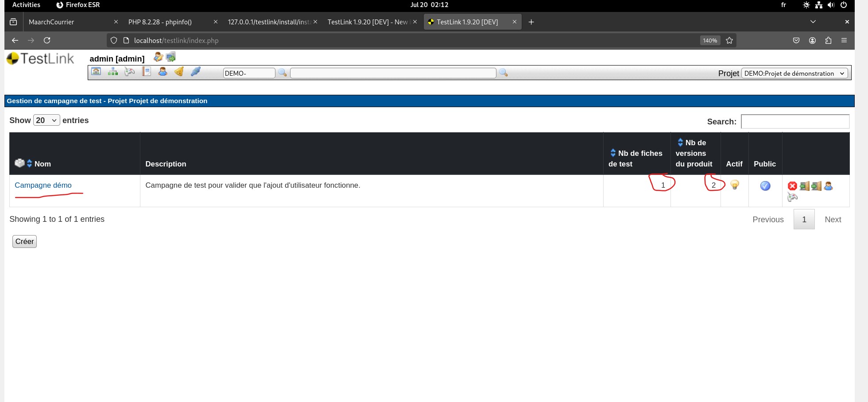Click the blue plug icon in the toolbar
868x402 pixels.
pos(196,72)
